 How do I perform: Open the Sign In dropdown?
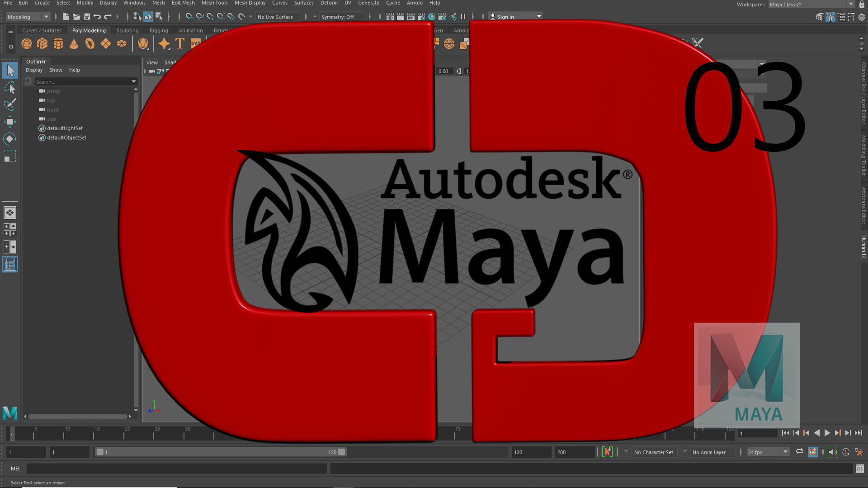click(515, 17)
